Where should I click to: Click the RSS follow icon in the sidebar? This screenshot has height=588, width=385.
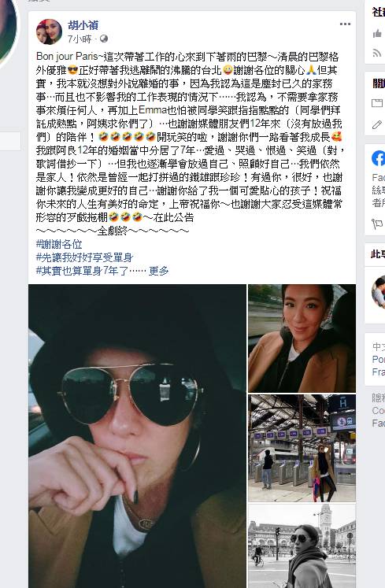377,53
